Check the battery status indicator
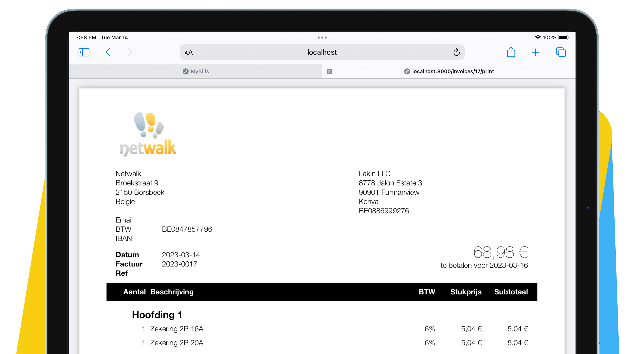 (x=563, y=38)
